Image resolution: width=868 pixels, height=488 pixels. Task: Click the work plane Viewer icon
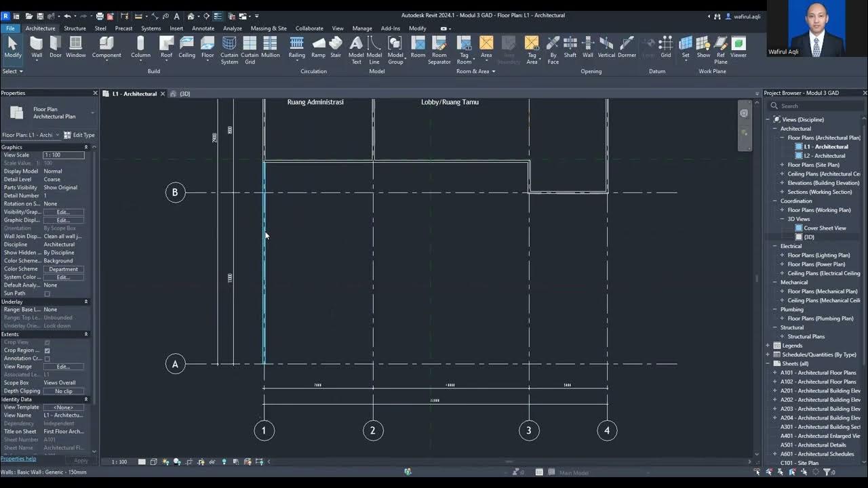738,47
